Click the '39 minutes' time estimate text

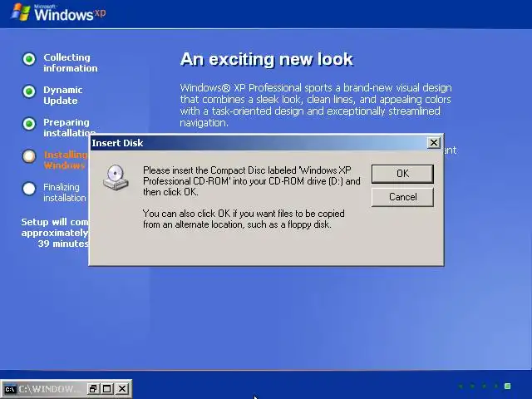pos(63,244)
